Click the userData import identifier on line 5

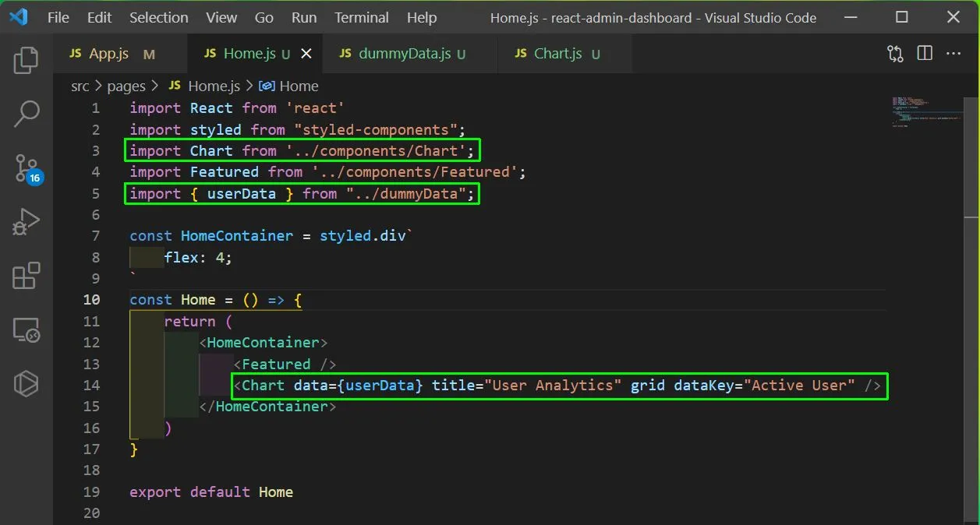point(242,193)
